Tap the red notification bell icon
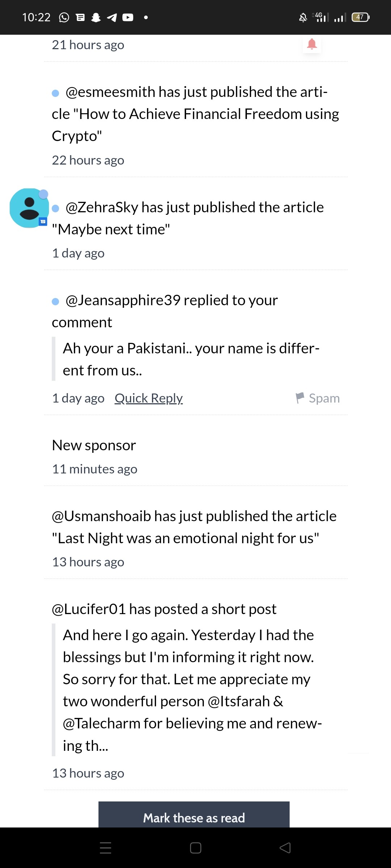Screen dimensions: 391x868 pos(312,44)
